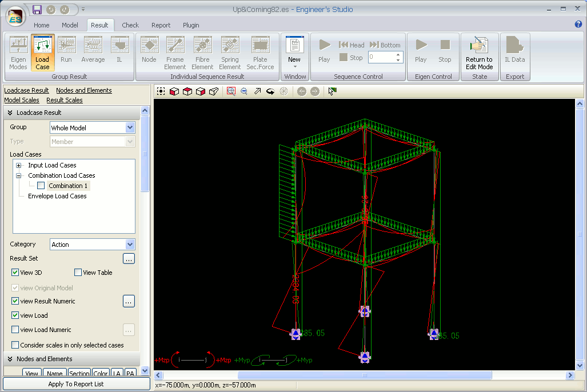
Task: Enable the View Table checkbox
Action: [78, 273]
